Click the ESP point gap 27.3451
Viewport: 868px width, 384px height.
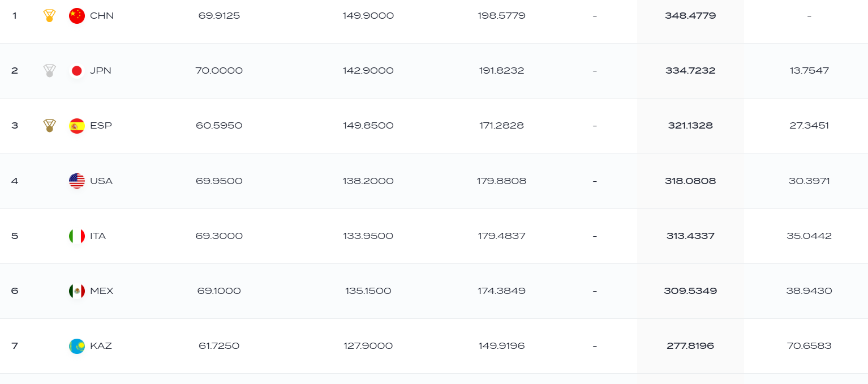pos(809,126)
